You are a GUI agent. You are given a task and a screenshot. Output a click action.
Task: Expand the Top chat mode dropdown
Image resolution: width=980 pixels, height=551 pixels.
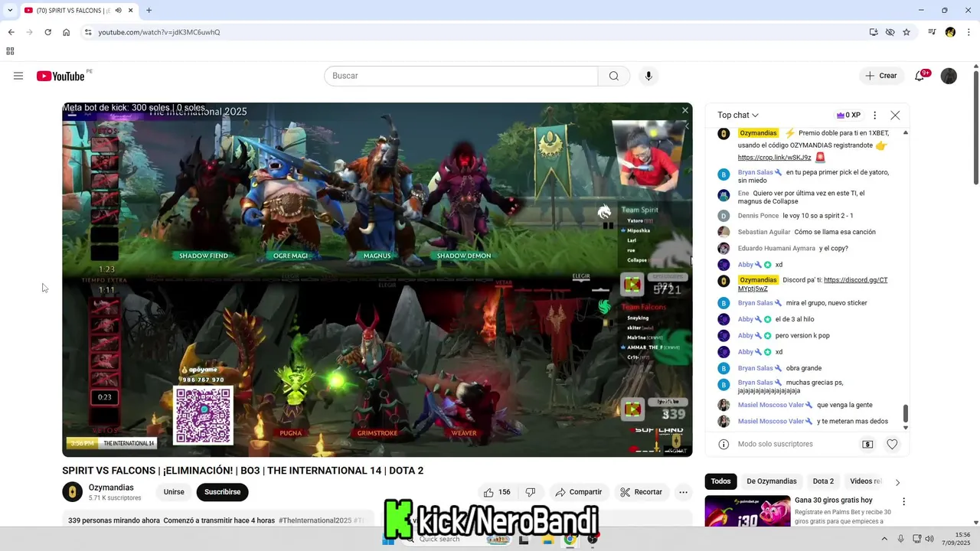click(x=738, y=116)
